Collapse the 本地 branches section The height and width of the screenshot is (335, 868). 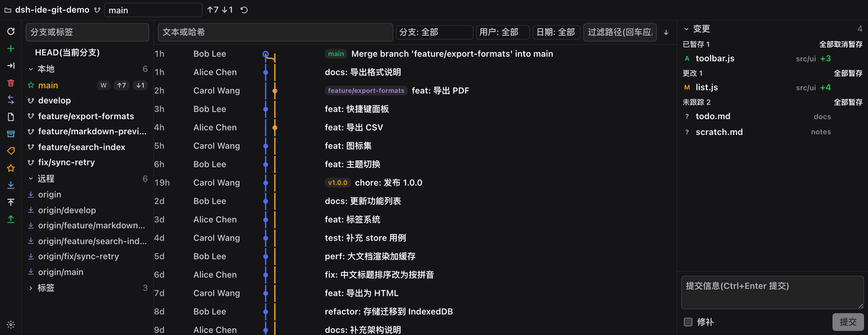click(x=31, y=69)
